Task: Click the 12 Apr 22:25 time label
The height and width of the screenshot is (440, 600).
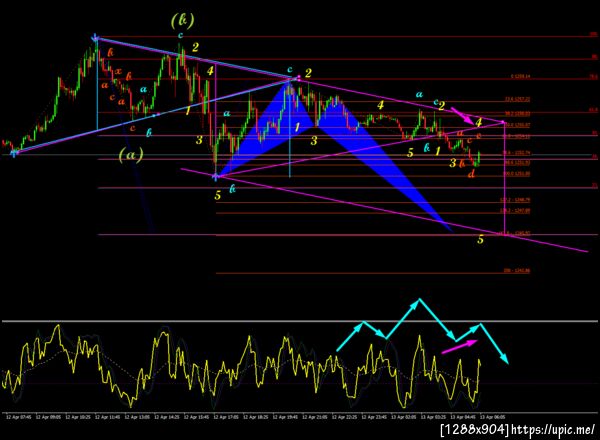Action: tap(344, 417)
